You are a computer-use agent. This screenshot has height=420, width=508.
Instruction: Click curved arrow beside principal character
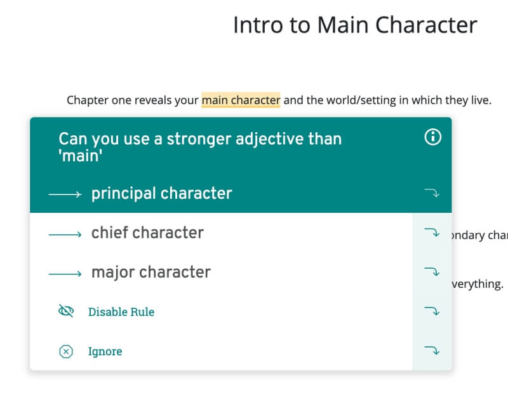pos(432,193)
